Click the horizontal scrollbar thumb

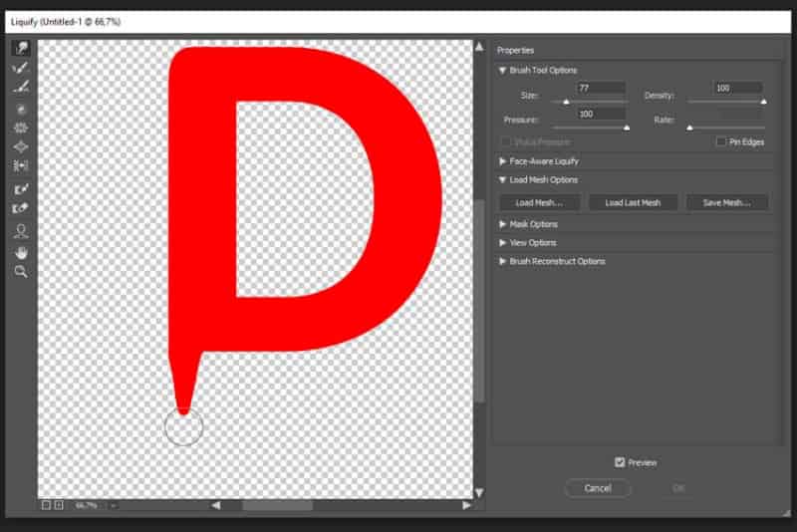pyautogui.click(x=278, y=505)
